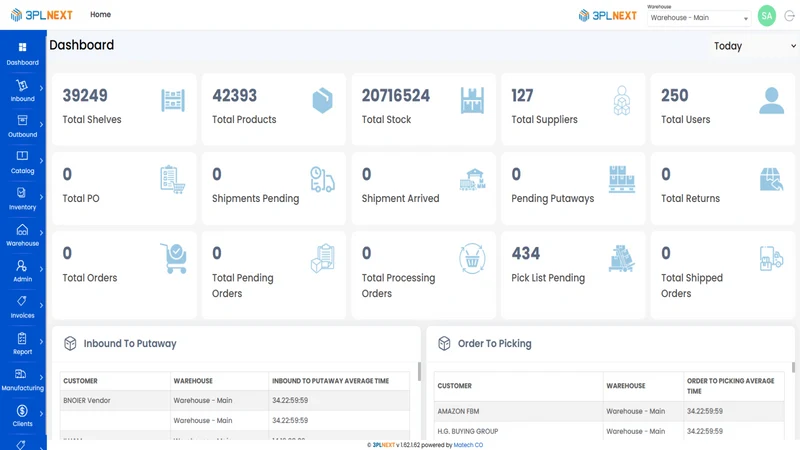Select the AMAZON FBM customer cell

pos(518,411)
